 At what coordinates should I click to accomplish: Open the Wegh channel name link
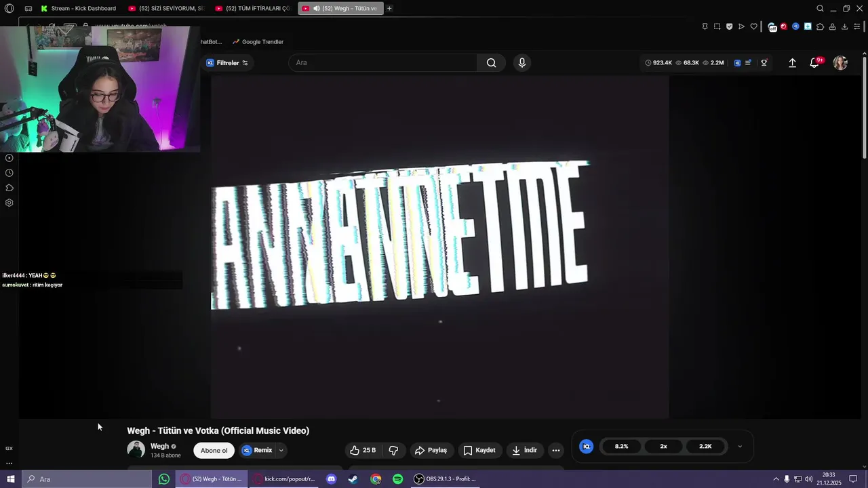pyautogui.click(x=159, y=446)
